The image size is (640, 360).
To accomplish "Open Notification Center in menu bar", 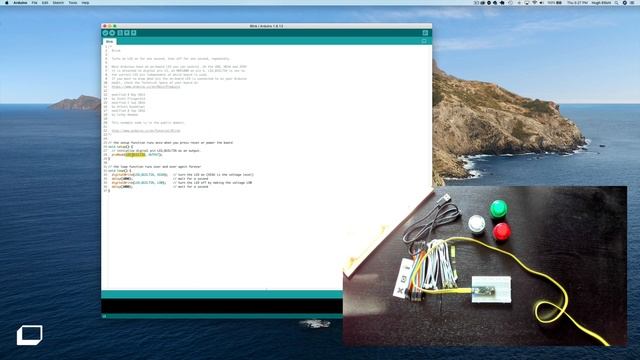I will 633,2.
